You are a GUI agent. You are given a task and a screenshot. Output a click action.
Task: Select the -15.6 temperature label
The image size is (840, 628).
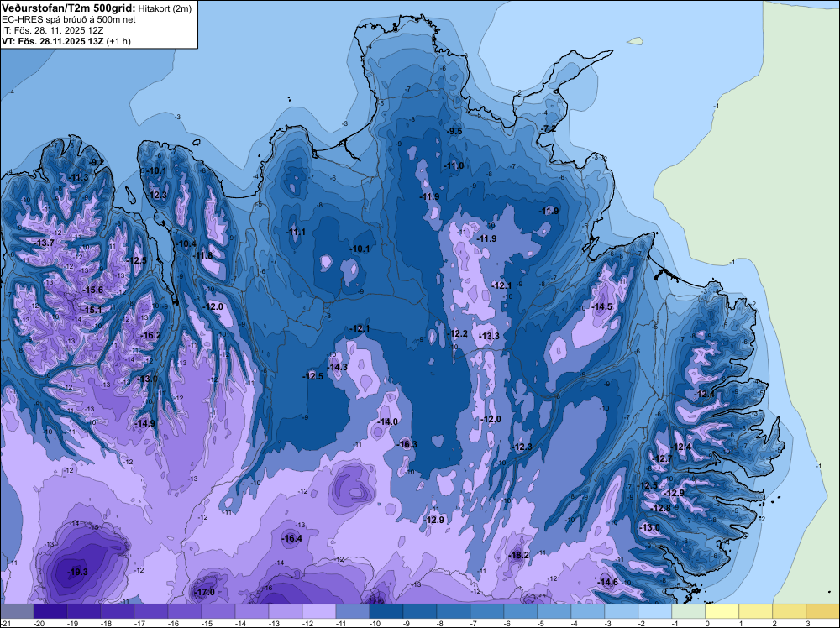92,290
